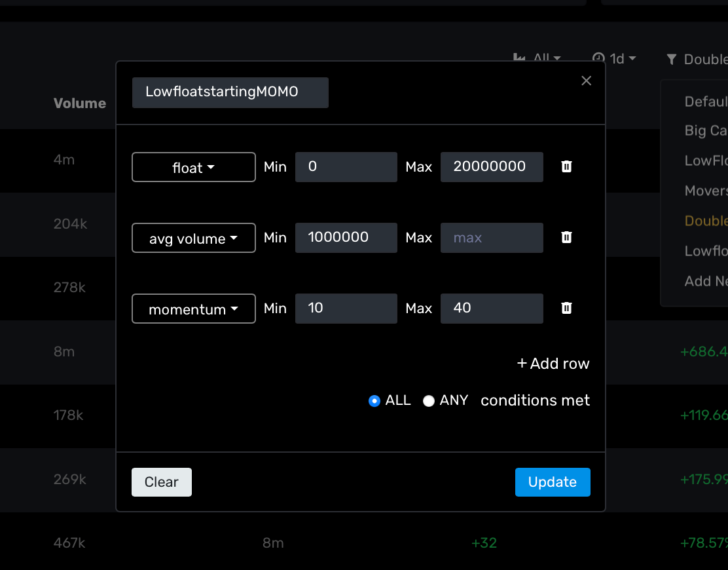Click the filter funnel icon
Viewport: 728px width, 570px height.
tap(671, 59)
